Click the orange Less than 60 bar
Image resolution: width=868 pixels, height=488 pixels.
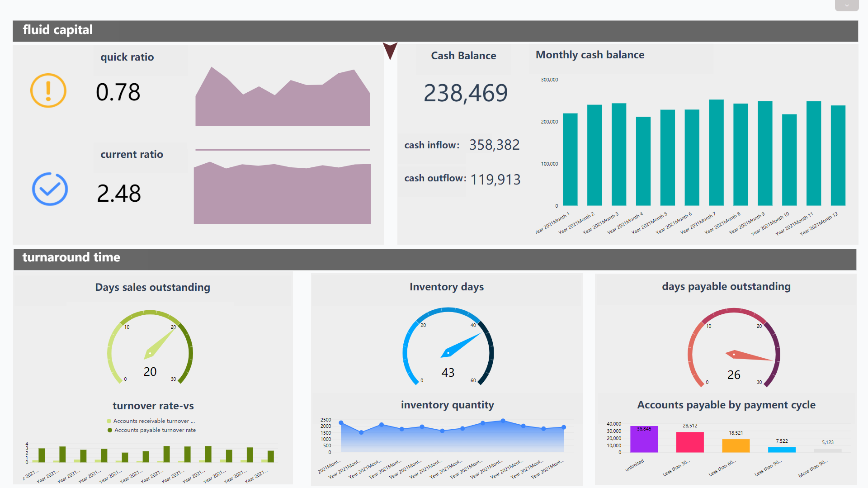pos(736,446)
